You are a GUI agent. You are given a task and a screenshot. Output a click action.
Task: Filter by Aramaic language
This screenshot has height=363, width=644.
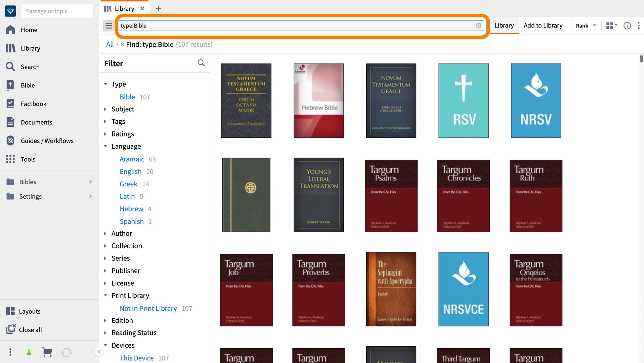coord(132,159)
